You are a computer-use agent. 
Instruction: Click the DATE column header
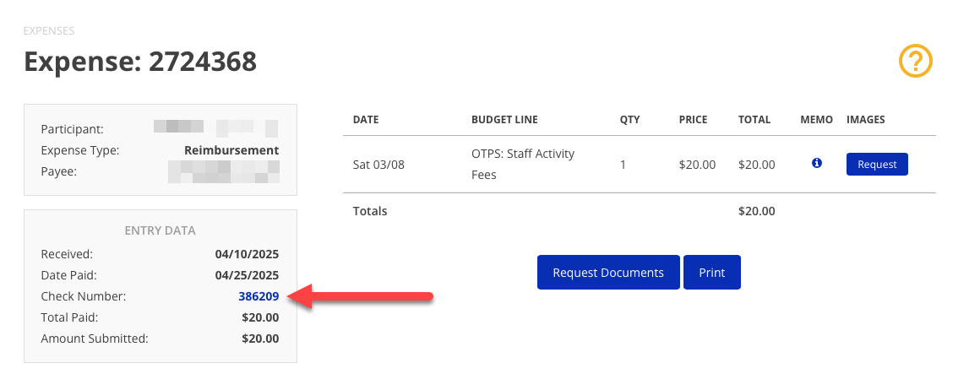click(365, 120)
